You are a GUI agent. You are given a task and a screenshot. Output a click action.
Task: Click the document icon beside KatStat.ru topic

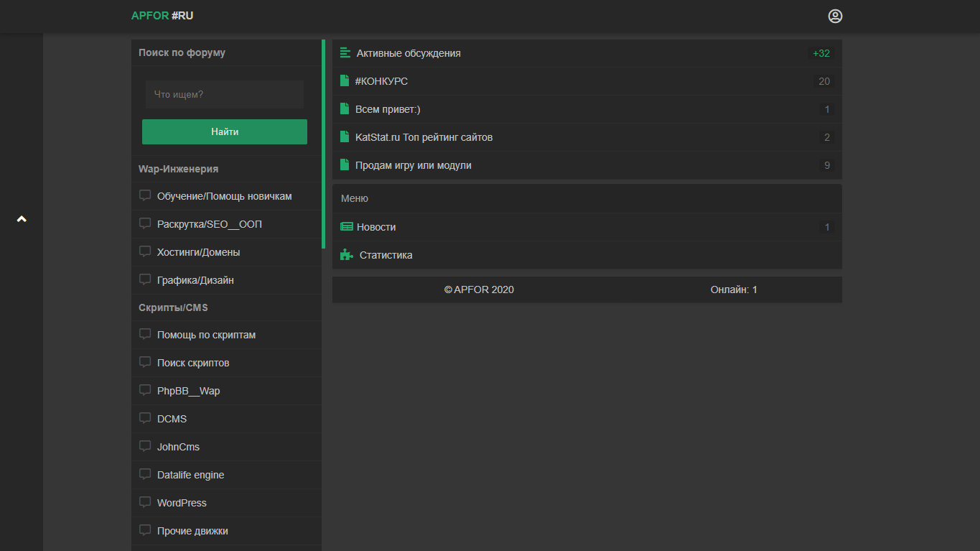coord(345,136)
